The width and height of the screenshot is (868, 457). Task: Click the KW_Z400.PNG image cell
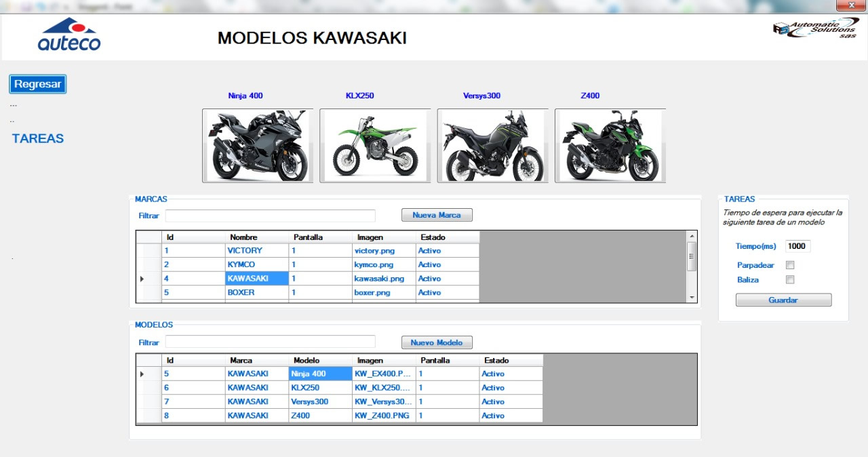point(384,416)
